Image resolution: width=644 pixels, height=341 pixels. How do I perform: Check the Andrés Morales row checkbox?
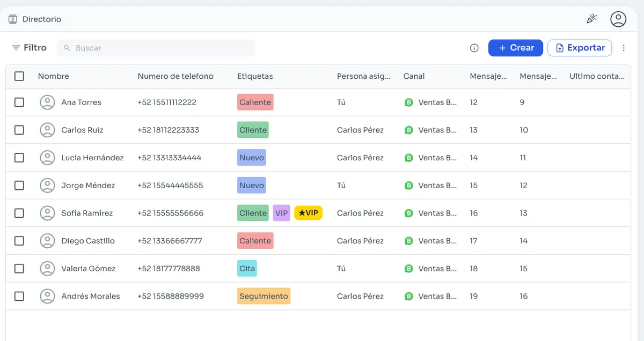19,296
